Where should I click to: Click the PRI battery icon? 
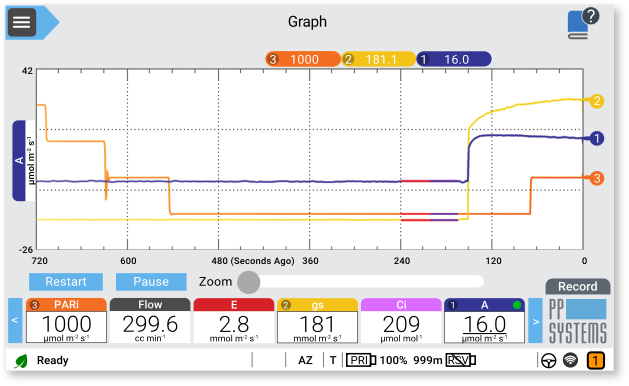pos(361,360)
